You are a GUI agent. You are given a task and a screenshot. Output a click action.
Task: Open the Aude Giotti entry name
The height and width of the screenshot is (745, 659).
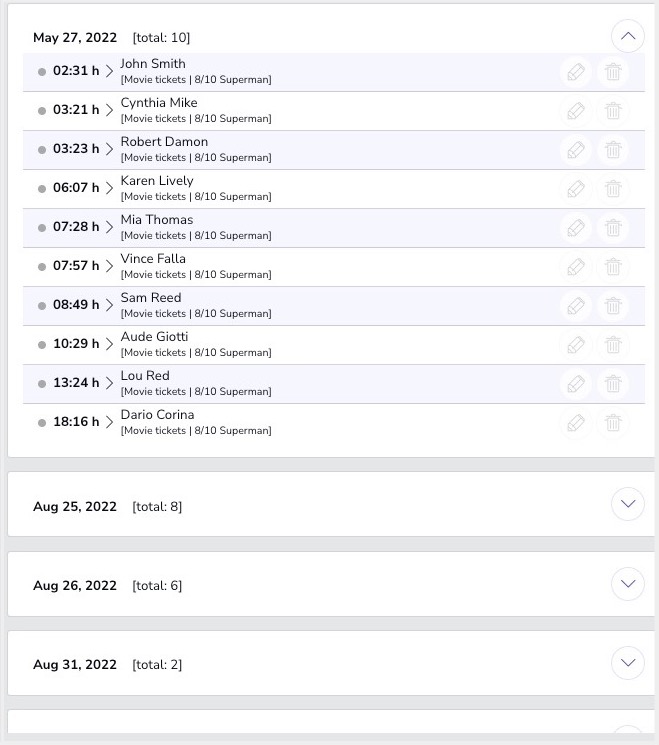pyautogui.click(x=154, y=337)
